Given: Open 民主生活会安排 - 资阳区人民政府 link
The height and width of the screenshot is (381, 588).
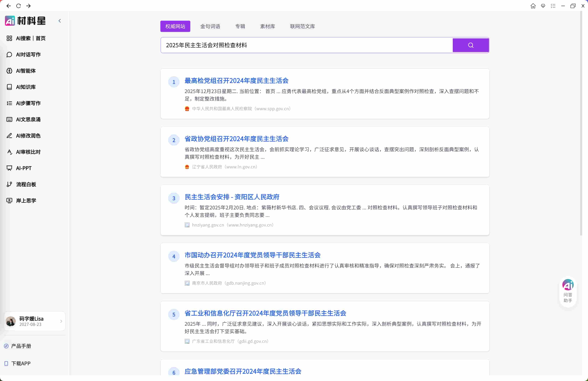Looking at the screenshot, I should (232, 197).
